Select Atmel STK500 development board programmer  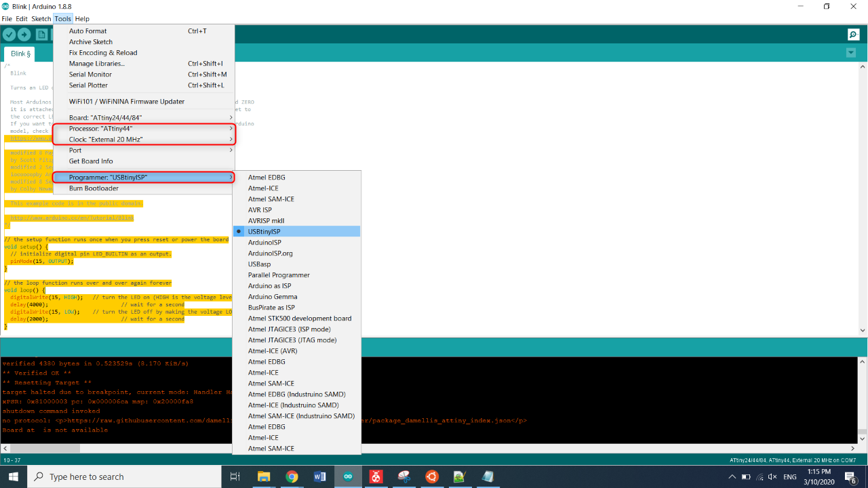(296, 319)
